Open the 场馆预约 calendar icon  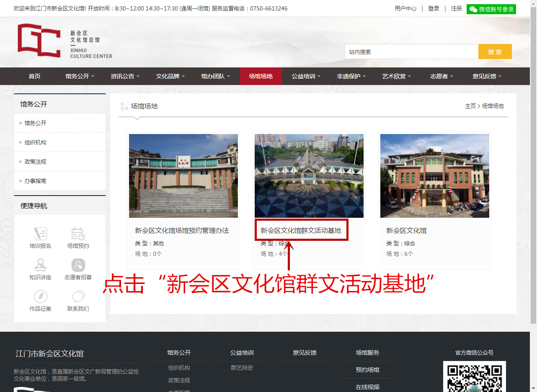78,234
